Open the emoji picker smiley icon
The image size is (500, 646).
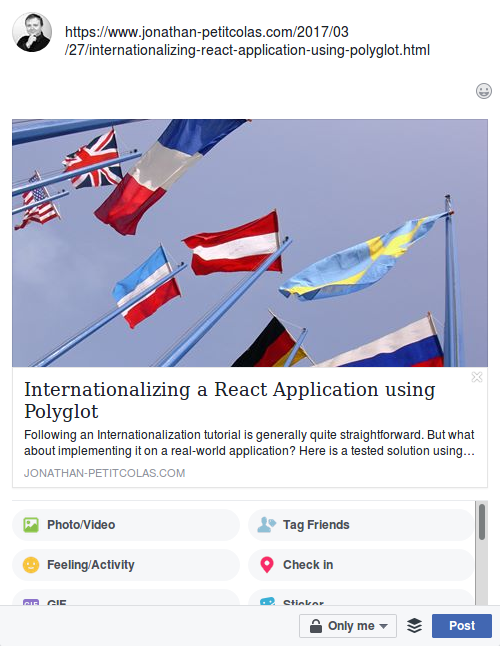(484, 91)
